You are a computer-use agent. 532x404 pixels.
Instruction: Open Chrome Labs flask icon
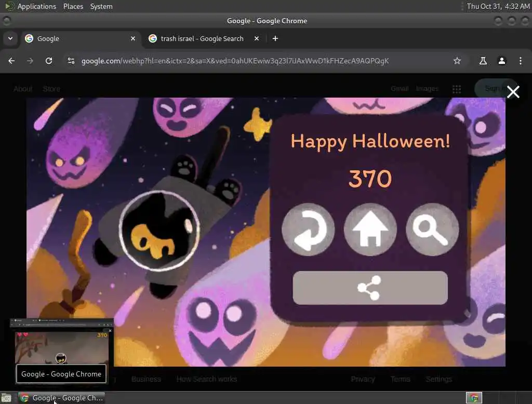coord(483,61)
